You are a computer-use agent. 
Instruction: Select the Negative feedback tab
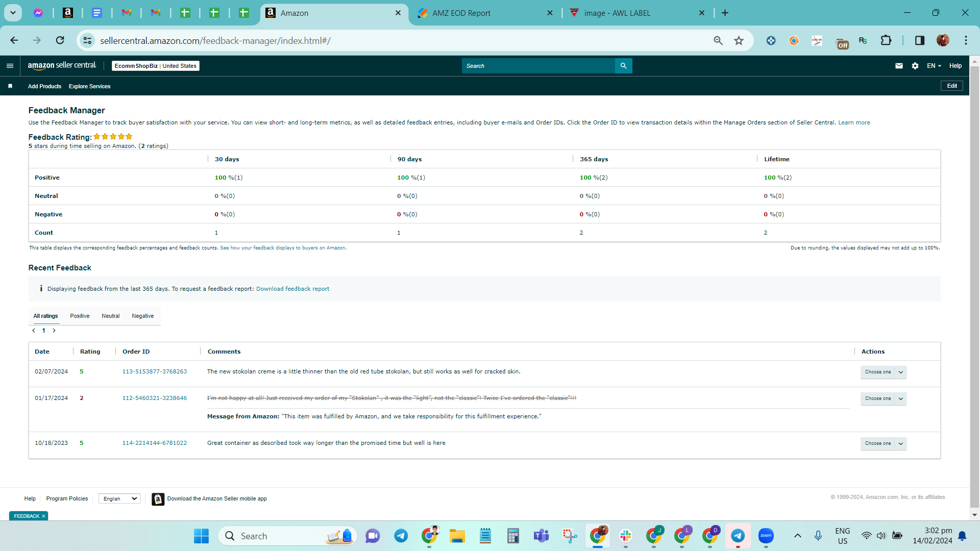[143, 316]
